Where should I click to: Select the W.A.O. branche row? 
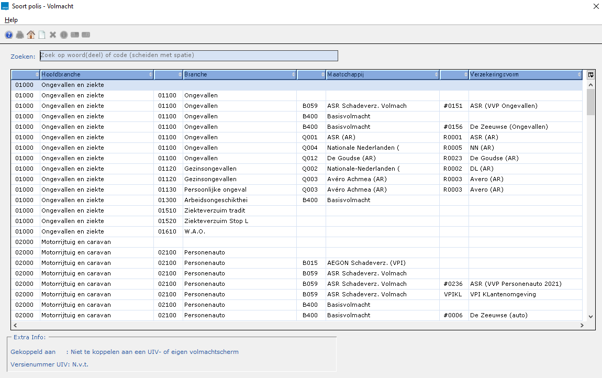click(x=297, y=231)
